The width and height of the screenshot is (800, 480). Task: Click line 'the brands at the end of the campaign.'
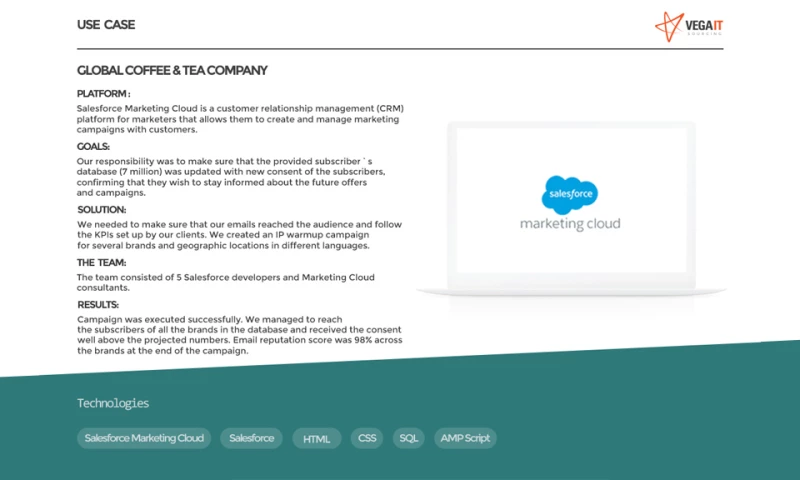[163, 351]
